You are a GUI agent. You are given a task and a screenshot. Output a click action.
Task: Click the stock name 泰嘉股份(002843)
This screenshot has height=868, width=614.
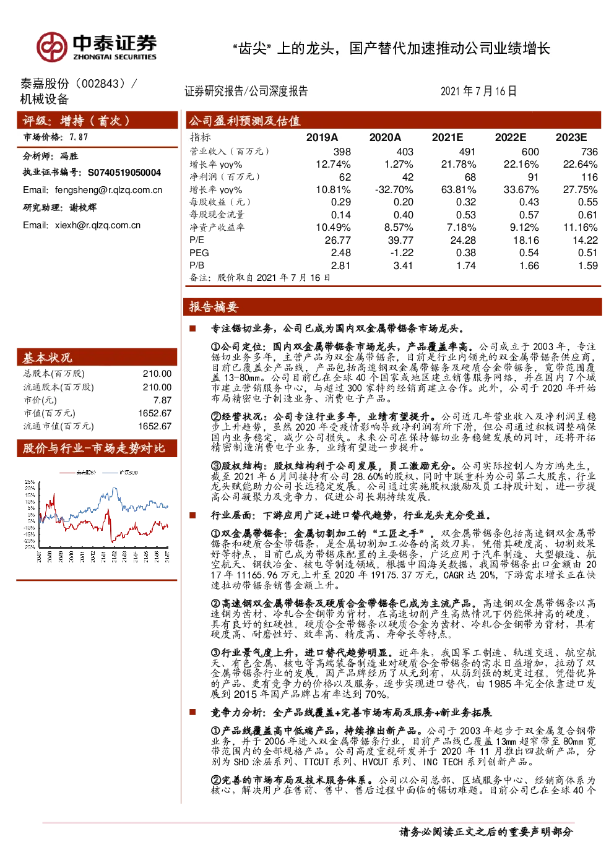pyautogui.click(x=79, y=84)
